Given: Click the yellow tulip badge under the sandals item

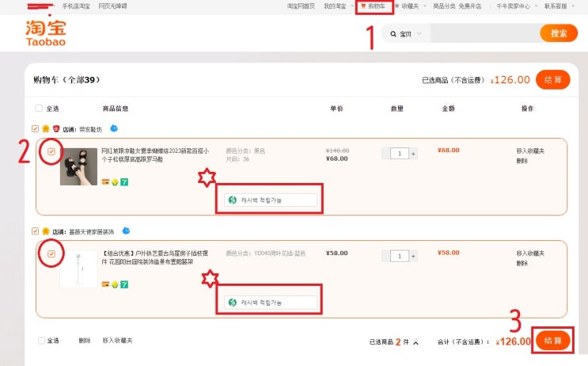Looking at the screenshot, I should tap(115, 182).
